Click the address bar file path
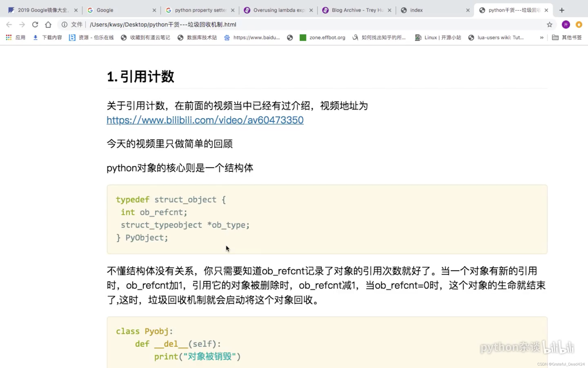The image size is (588, 368). click(x=163, y=25)
